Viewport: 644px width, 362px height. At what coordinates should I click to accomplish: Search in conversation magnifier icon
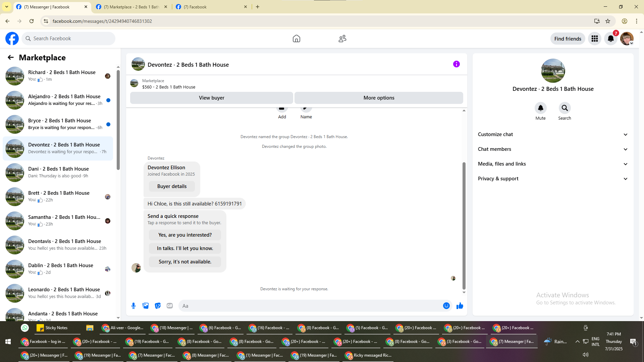pos(565,108)
